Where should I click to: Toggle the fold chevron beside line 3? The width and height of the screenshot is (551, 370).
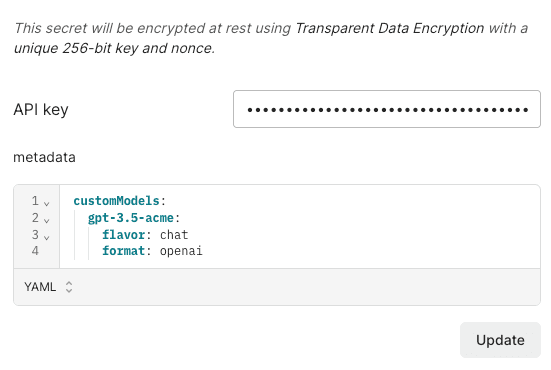coord(46,238)
